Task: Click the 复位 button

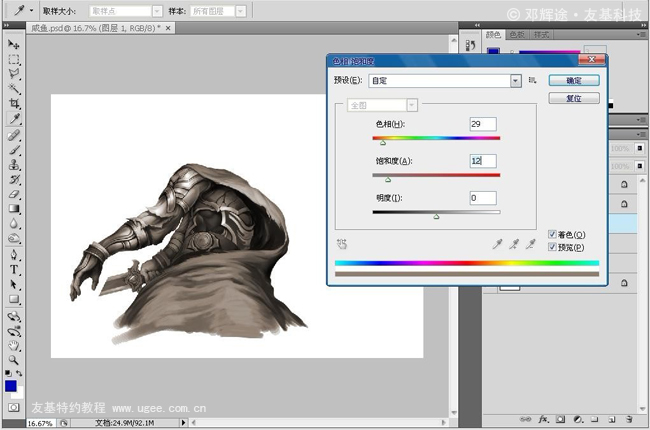Action: coord(574,98)
